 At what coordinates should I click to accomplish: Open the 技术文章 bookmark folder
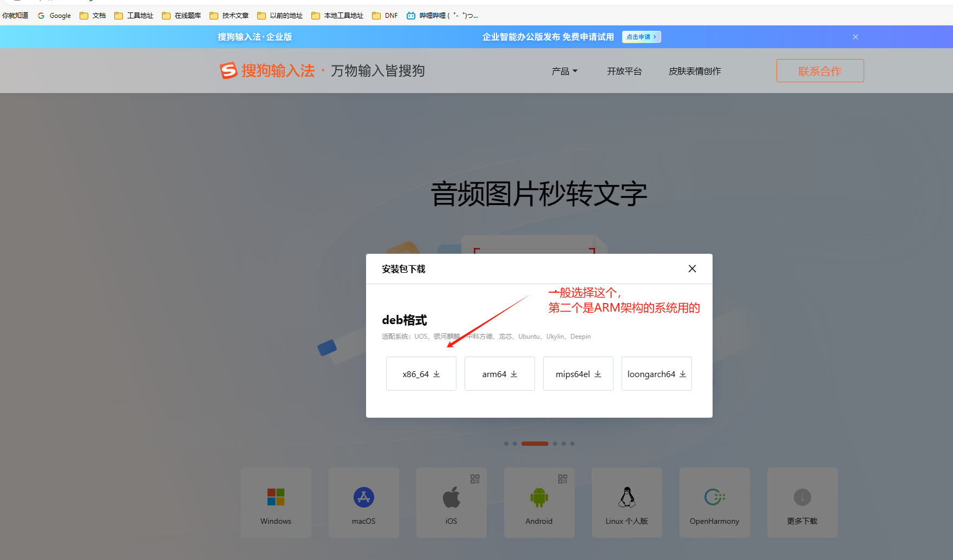[x=229, y=16]
